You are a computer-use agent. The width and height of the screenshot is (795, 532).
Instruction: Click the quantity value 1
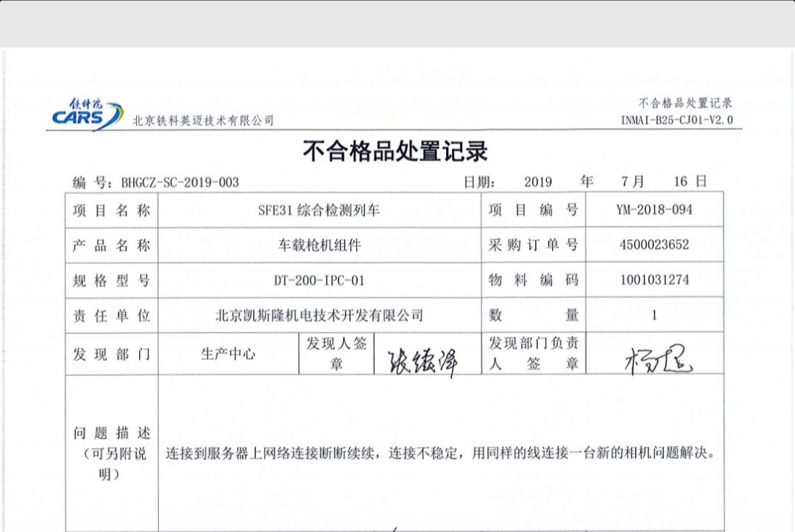pyautogui.click(x=654, y=315)
